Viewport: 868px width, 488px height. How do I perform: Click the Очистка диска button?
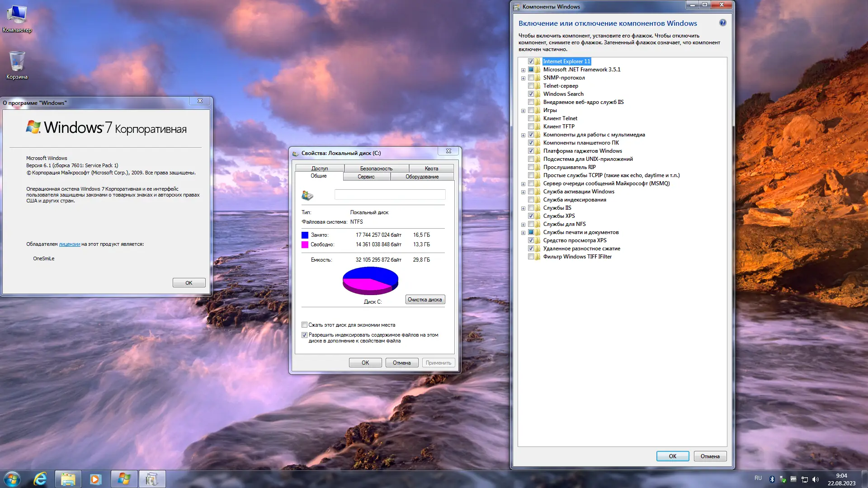click(x=425, y=300)
